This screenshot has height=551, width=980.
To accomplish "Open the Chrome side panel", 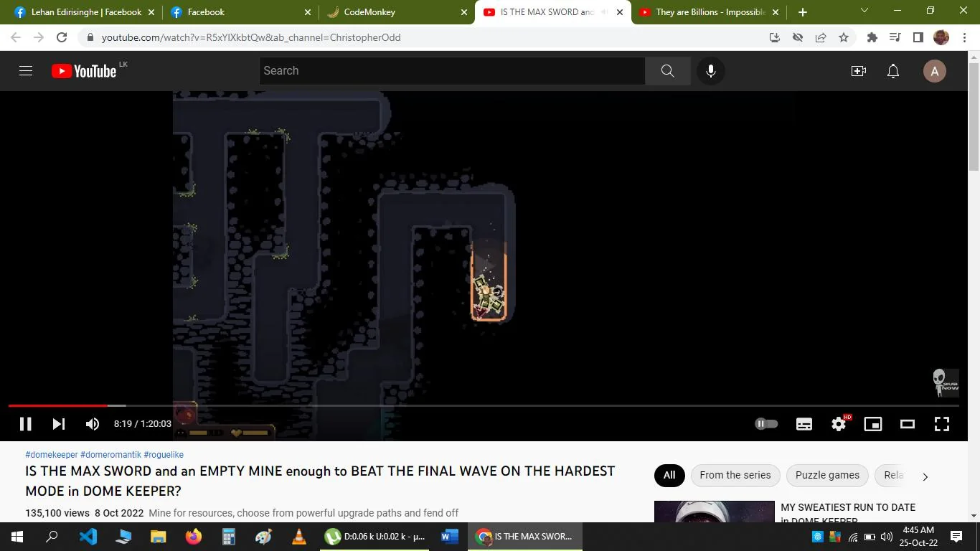I will click(918, 37).
